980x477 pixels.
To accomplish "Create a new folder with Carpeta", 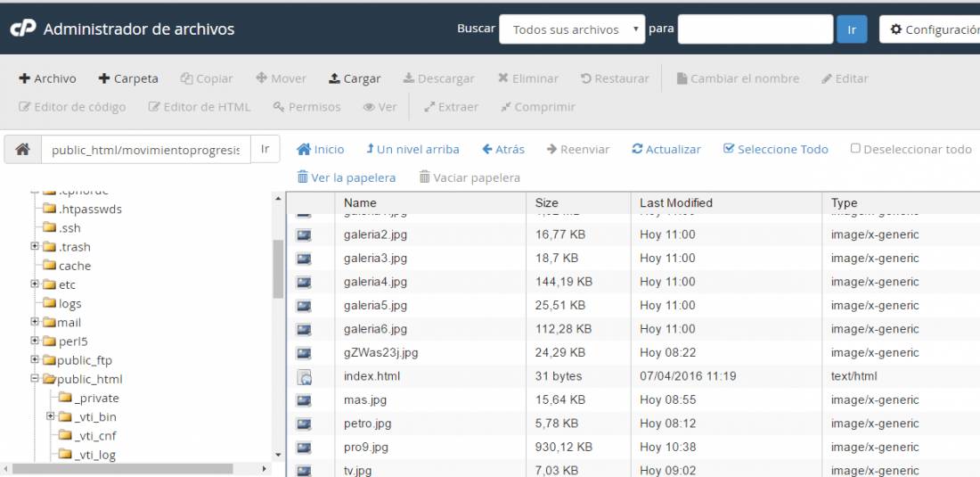I will click(128, 78).
